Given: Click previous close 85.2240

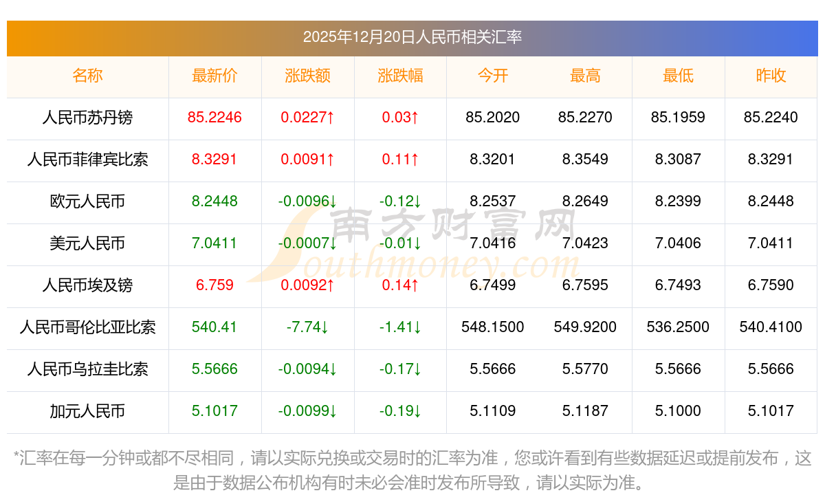Looking at the screenshot, I should point(771,118).
